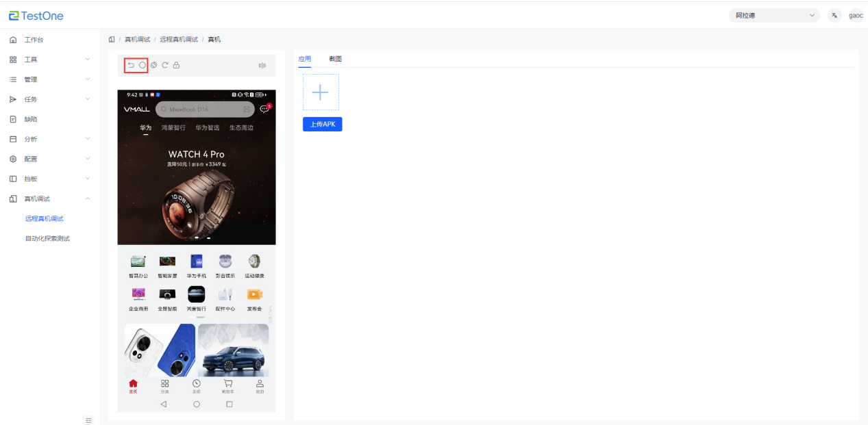868x425 pixels.
Task: Click the language translate icon in top header
Action: coord(834,15)
